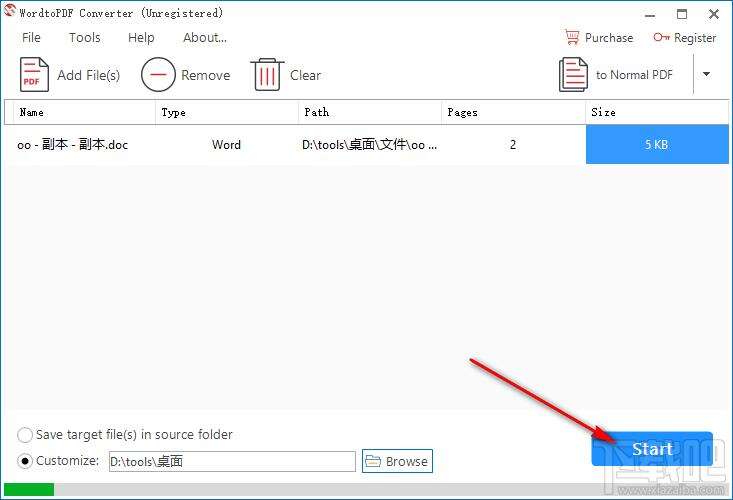Click the Register key icon
This screenshot has height=500, width=733.
pos(661,37)
